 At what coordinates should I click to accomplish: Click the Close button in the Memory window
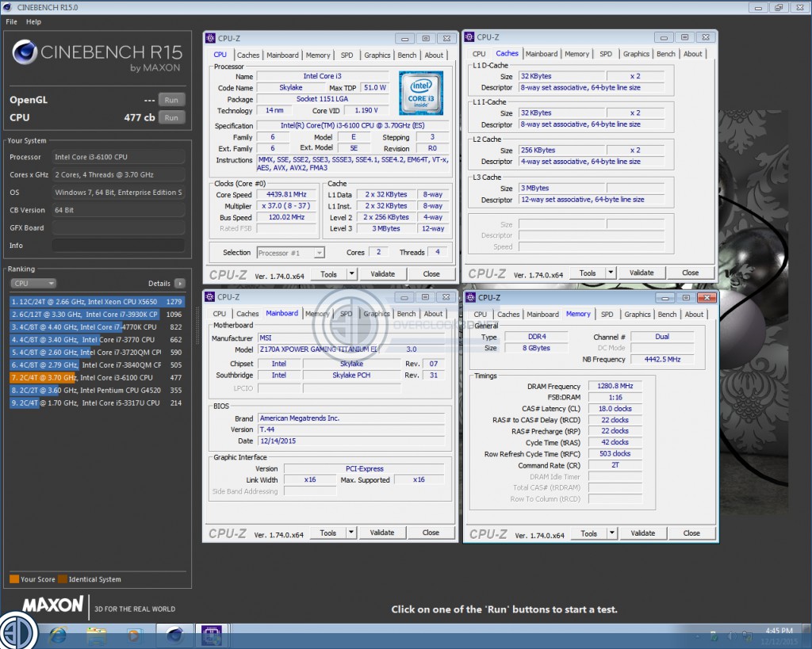coord(691,533)
